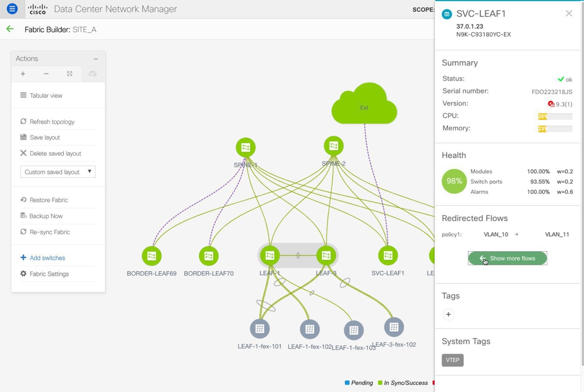Click the green status ok checkmark
Image resolution: width=584 pixels, height=392 pixels.
561,79
